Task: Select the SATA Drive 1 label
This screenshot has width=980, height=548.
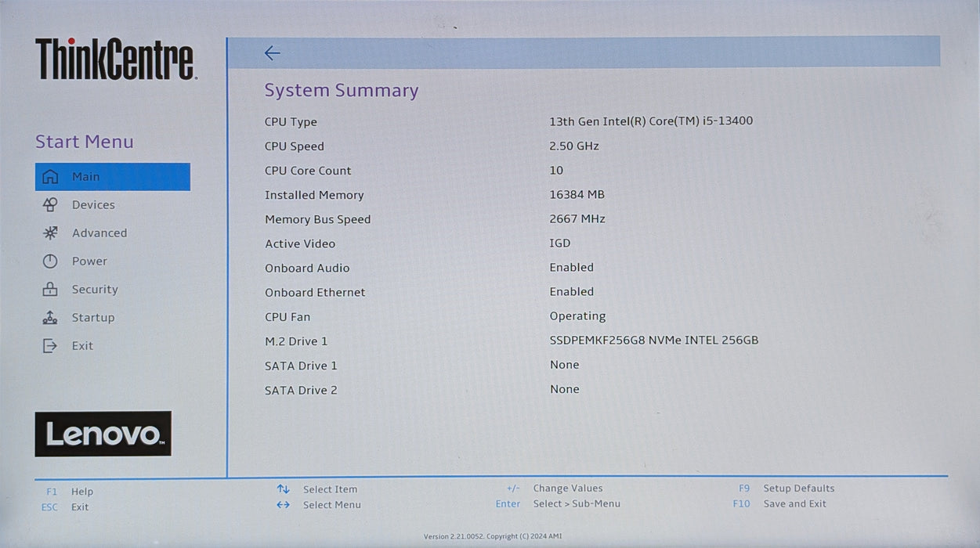Action: click(x=301, y=366)
